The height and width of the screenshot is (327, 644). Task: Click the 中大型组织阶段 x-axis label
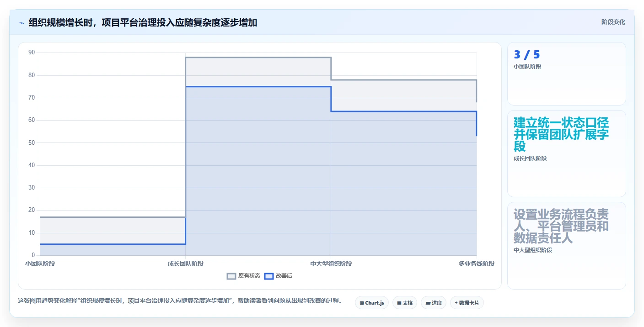(331, 264)
